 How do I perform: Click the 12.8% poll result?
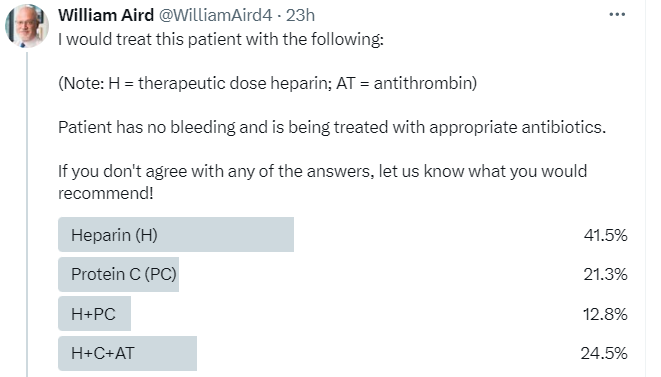(x=605, y=314)
